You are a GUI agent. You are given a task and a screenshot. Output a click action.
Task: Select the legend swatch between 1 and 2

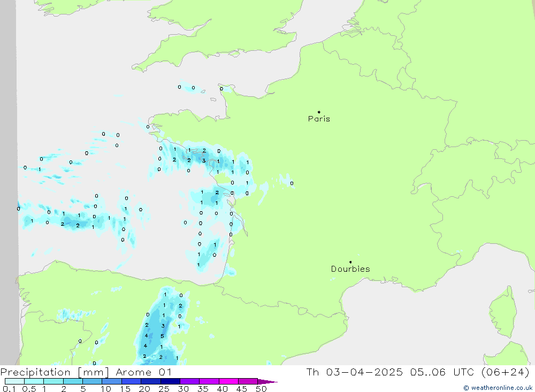tap(53, 381)
